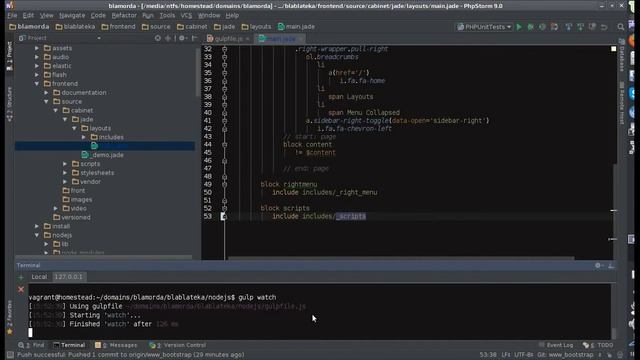
Task: Click the editor horizontal scrollbar
Action: click(x=401, y=258)
